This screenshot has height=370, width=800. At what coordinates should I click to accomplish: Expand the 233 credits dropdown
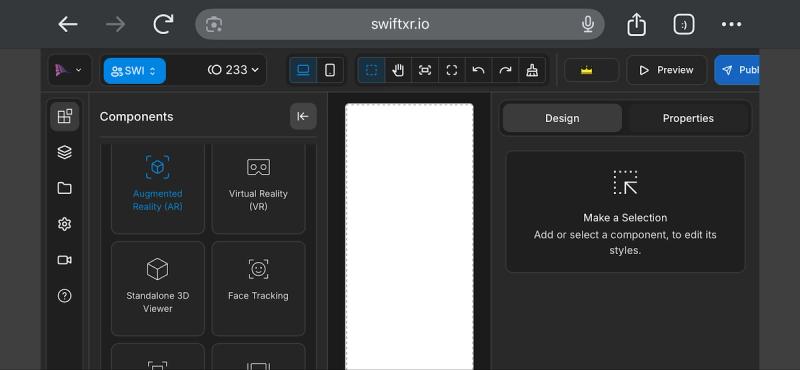coord(233,70)
